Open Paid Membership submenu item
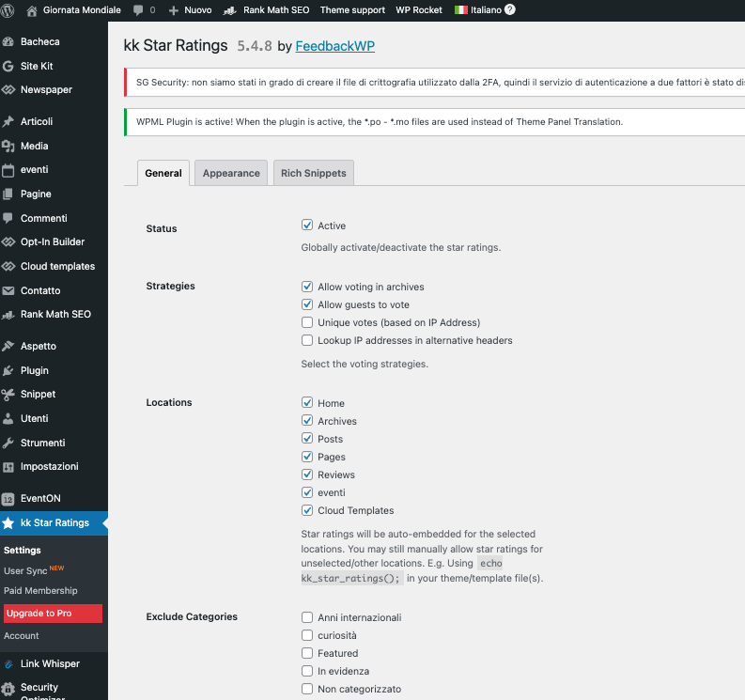Image resolution: width=745 pixels, height=700 pixels. pos(40,591)
